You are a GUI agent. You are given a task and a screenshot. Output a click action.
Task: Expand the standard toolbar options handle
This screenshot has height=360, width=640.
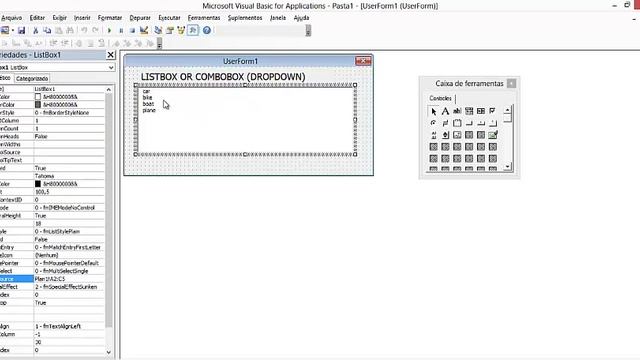tap(308, 31)
